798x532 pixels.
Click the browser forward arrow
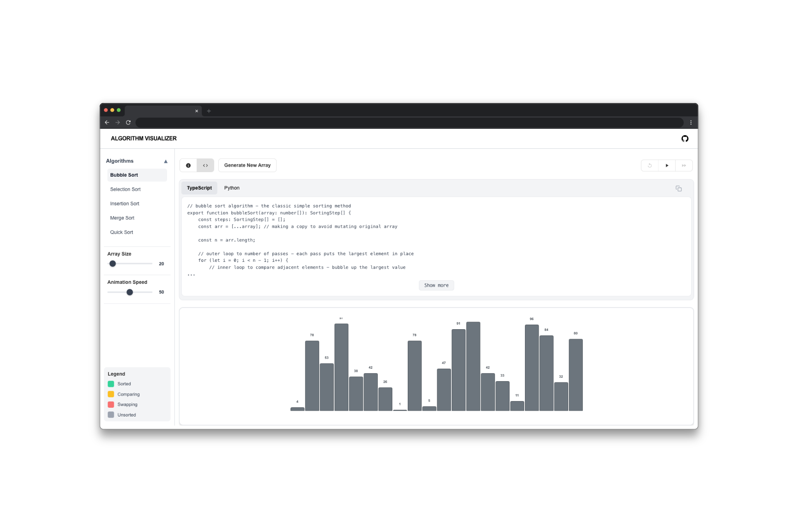118,123
